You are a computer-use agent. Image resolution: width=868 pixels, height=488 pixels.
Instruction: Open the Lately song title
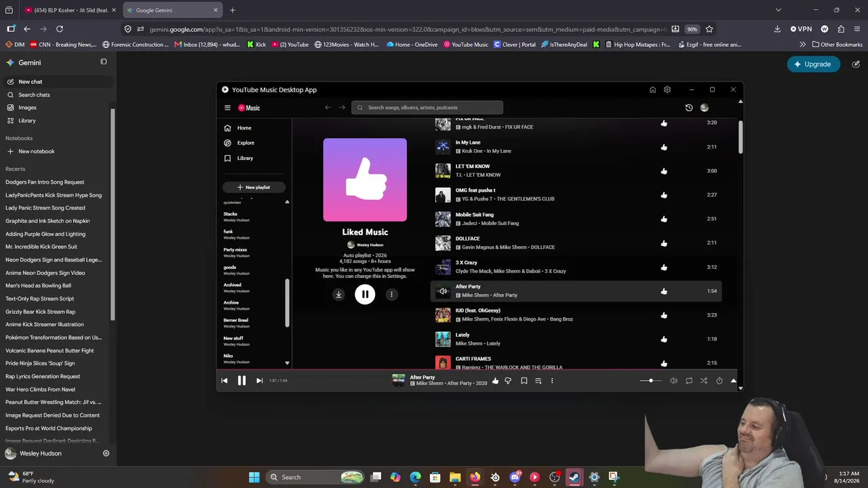pos(462,335)
